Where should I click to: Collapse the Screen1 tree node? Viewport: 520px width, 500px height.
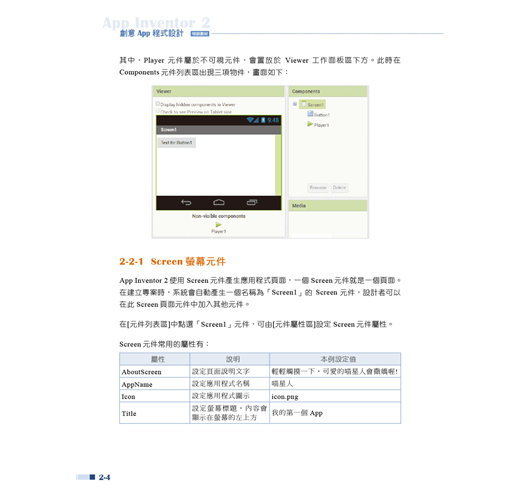point(295,104)
